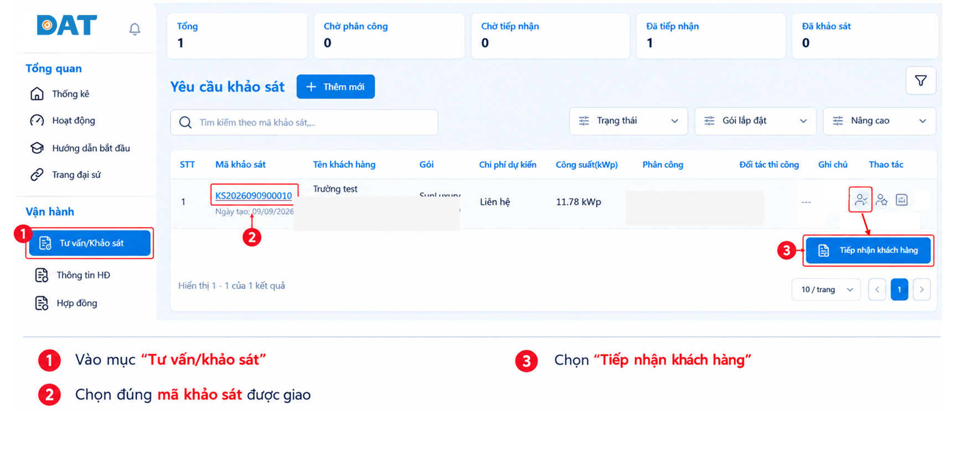Click the Công suất(kWp) column header

pyautogui.click(x=587, y=164)
